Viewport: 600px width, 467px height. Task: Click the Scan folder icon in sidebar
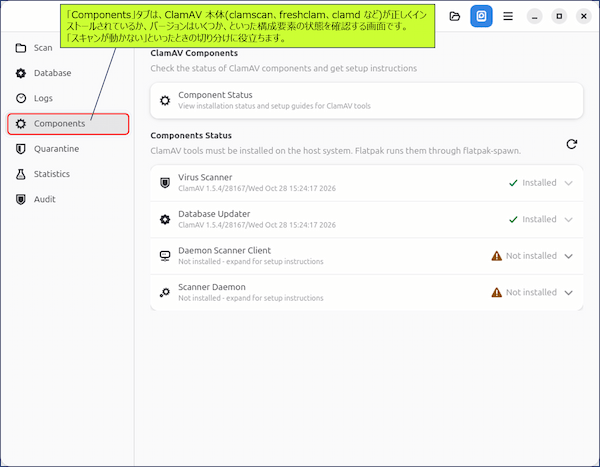21,48
